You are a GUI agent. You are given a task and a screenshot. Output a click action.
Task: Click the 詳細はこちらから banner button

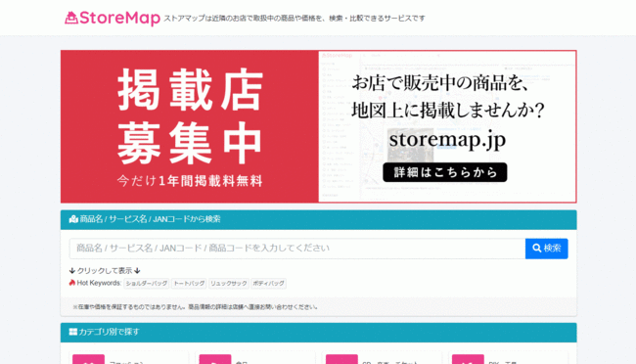(x=444, y=172)
